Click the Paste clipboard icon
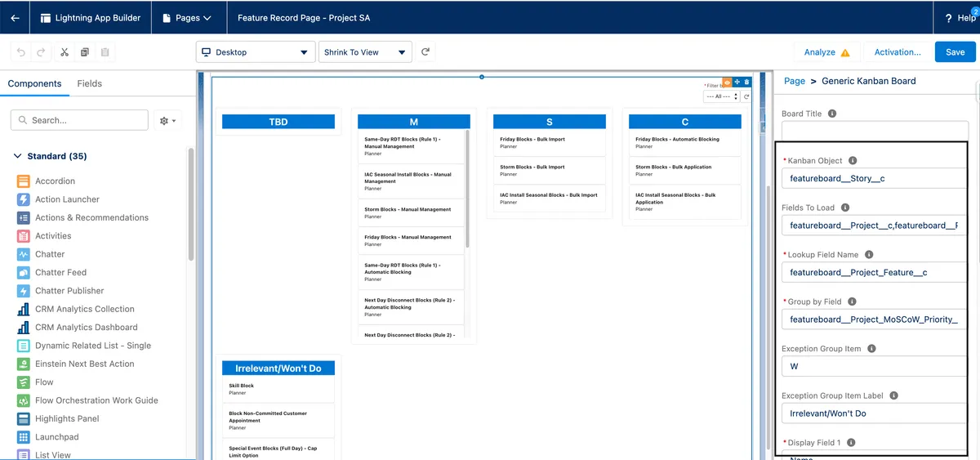Viewport: 980px width, 460px height. click(105, 52)
